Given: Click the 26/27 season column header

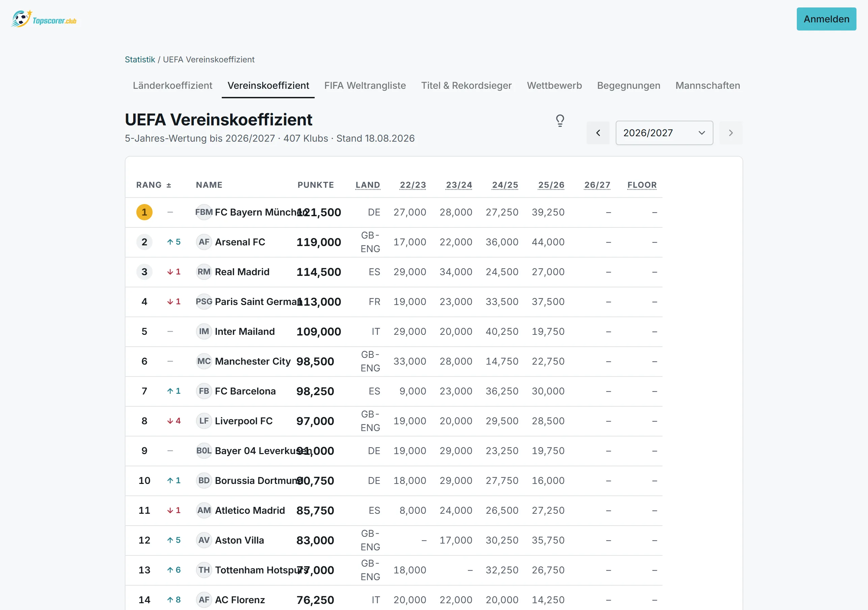Looking at the screenshot, I should [597, 185].
